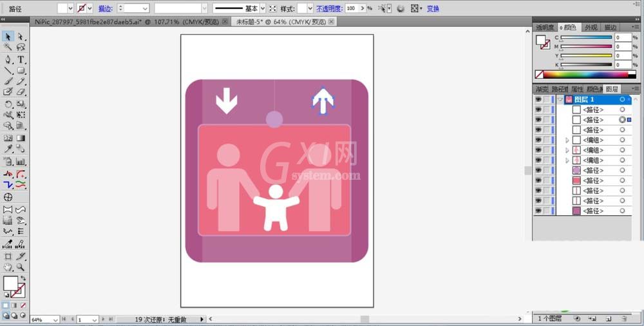Select the Rotate tool
The width and height of the screenshot is (644, 326).
pyautogui.click(x=8, y=104)
